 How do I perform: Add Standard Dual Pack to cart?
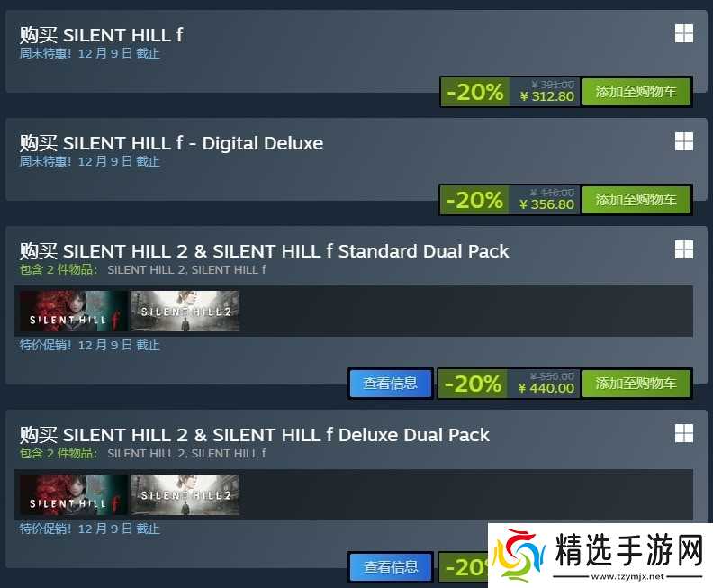[x=636, y=384]
